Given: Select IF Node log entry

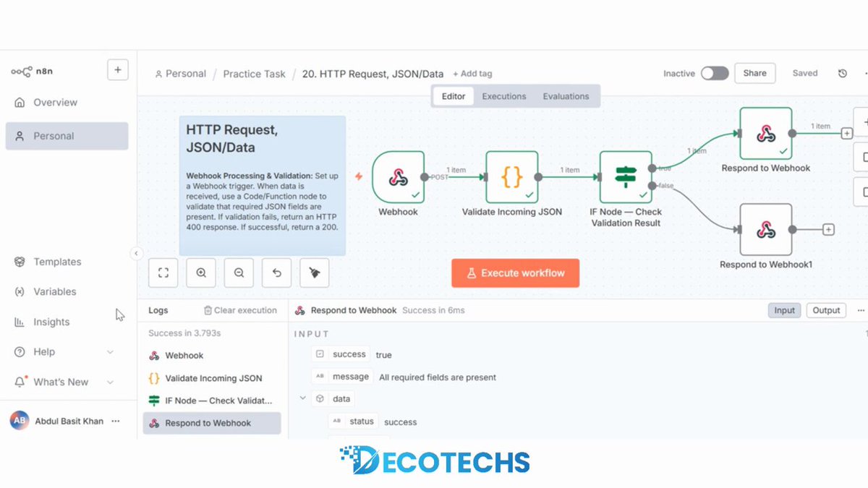Looking at the screenshot, I should click(212, 401).
